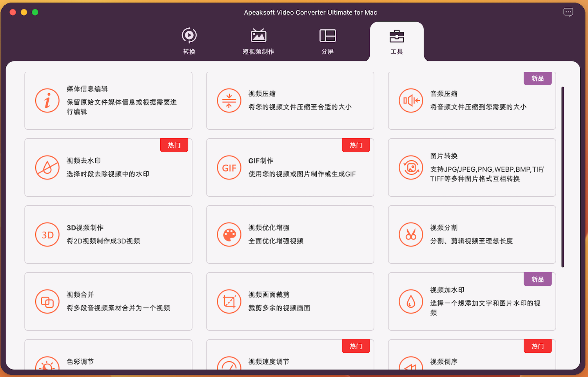Select the 工具 tab
The height and width of the screenshot is (377, 588).
coord(396,41)
